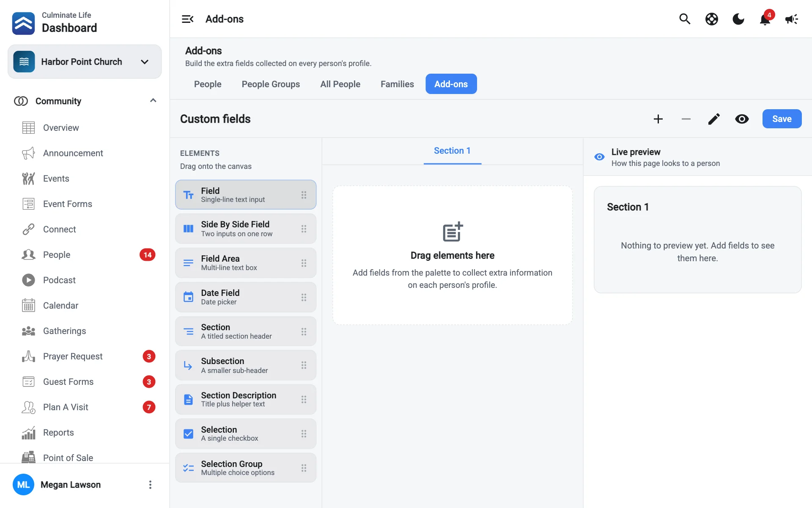Save the custom fields
The image size is (812, 508).
coord(782,119)
